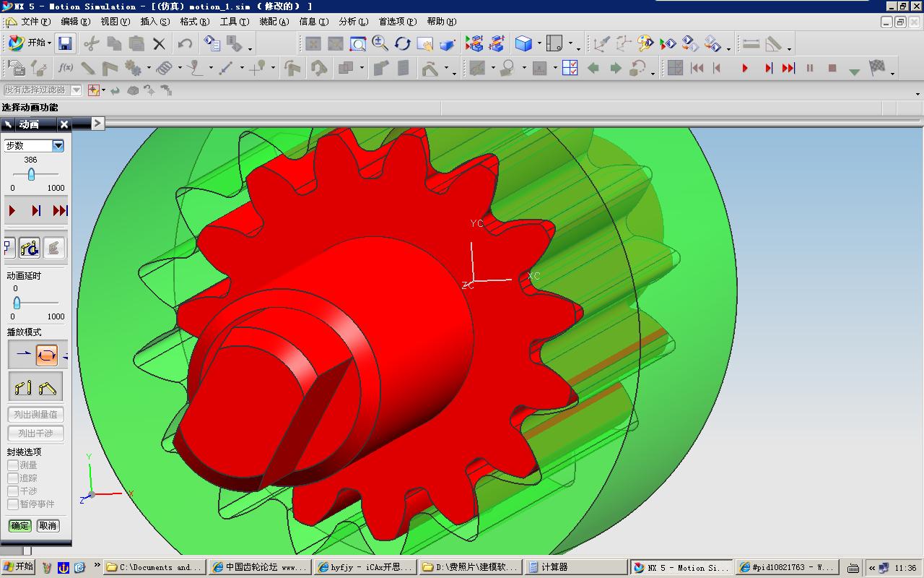
Task: Select the Pan hand tool
Action: pos(424,44)
